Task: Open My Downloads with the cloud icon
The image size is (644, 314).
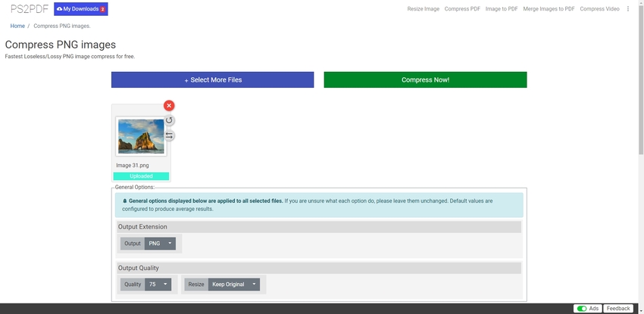Action: coord(80,9)
